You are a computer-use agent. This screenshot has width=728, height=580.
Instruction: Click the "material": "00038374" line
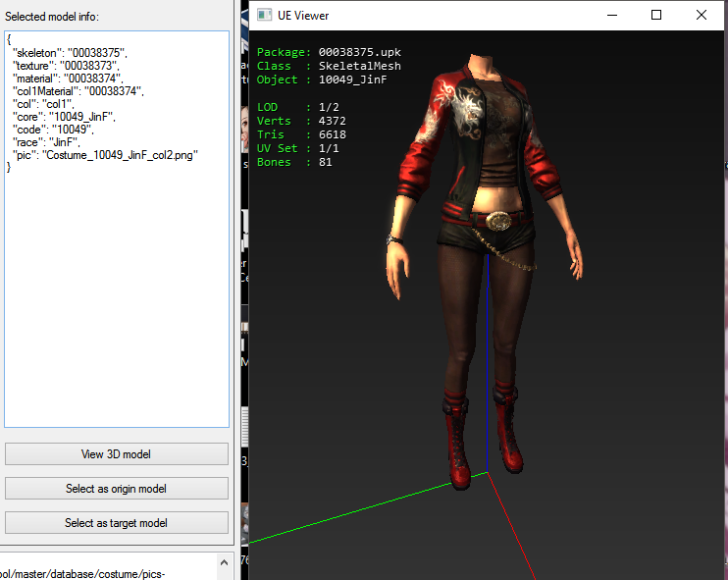[x=68, y=78]
